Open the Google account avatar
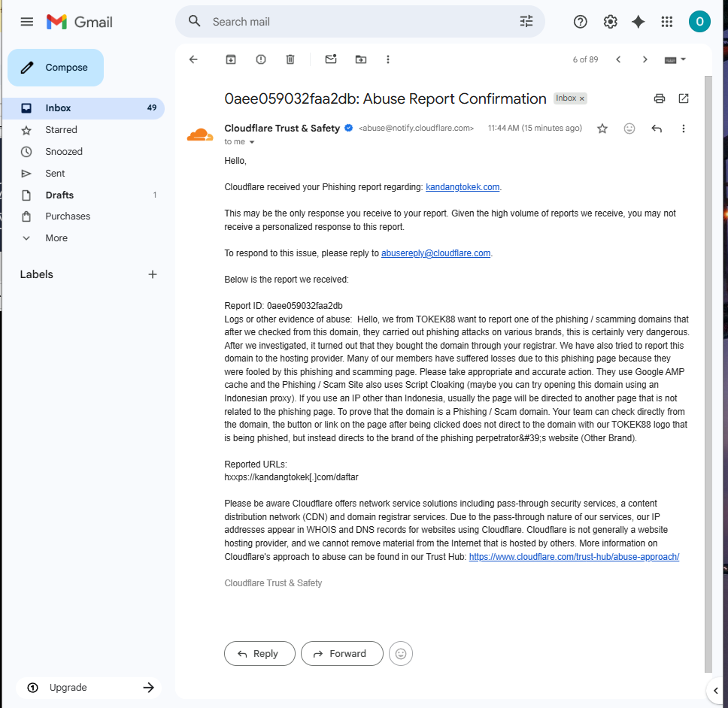Screen dimensions: 728x708 tap(699, 21)
